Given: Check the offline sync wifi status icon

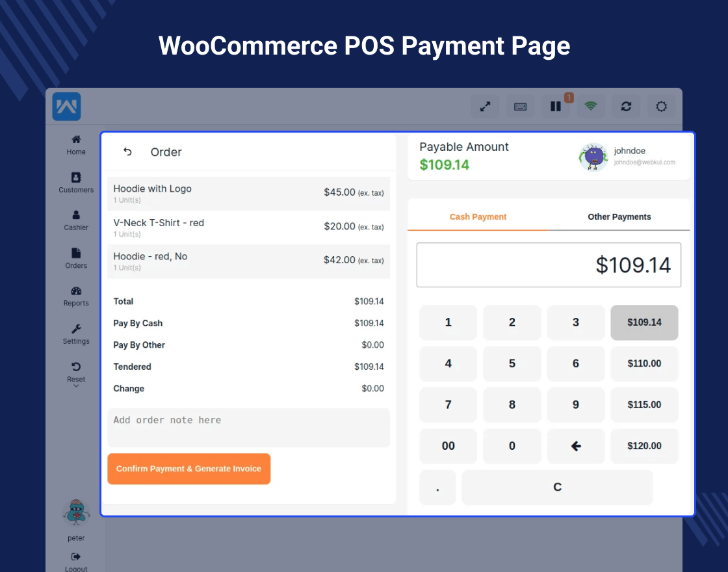Looking at the screenshot, I should point(590,106).
